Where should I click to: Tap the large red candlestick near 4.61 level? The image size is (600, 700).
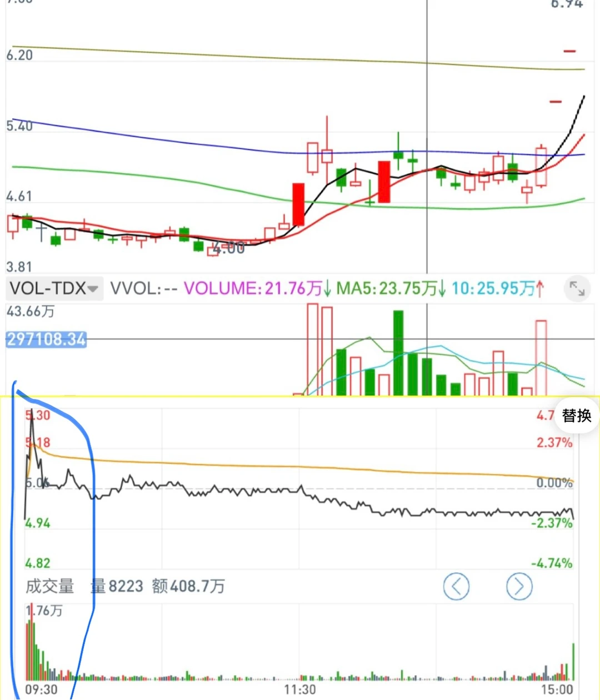point(299,204)
